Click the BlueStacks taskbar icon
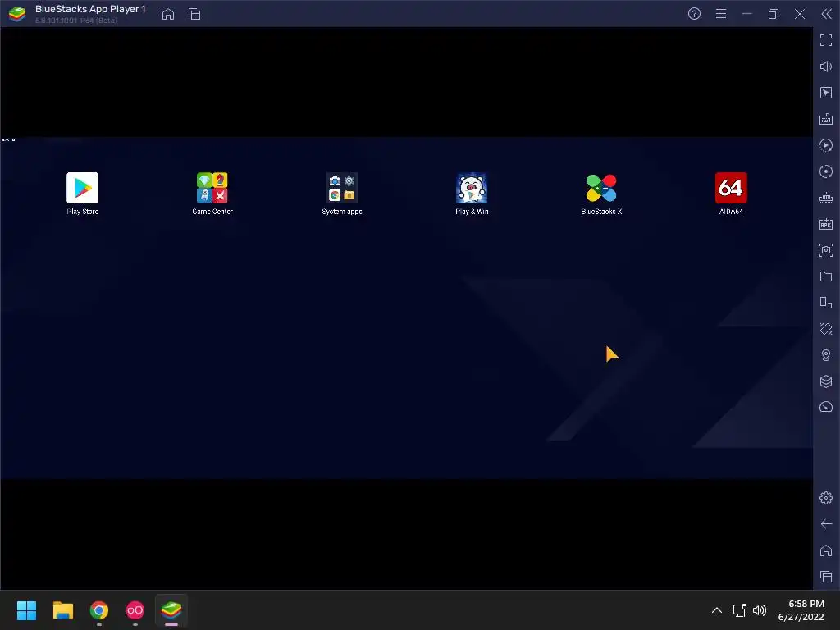This screenshot has height=630, width=840. tap(171, 610)
